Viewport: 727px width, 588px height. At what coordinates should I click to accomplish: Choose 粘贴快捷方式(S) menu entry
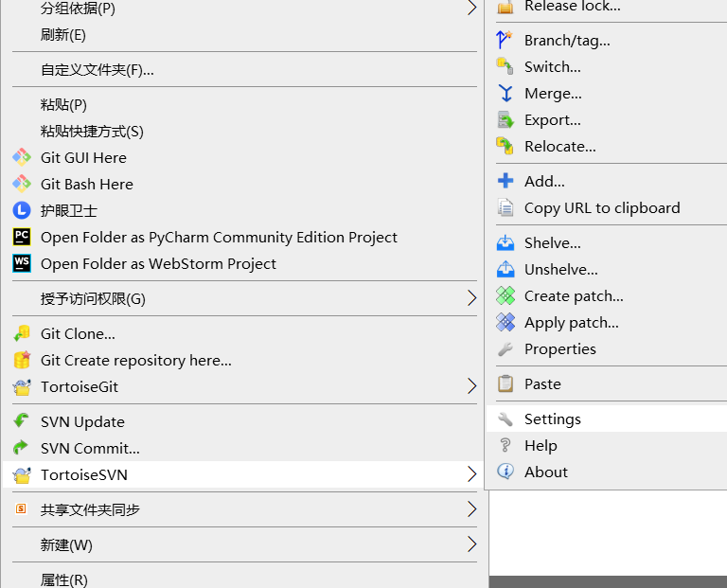[x=244, y=132]
